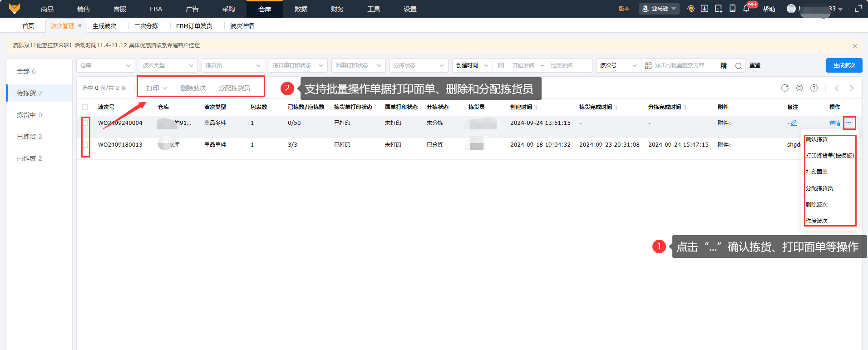The height and width of the screenshot is (350, 868).
Task: Open the 仓库 filter dropdown
Action: pos(105,65)
